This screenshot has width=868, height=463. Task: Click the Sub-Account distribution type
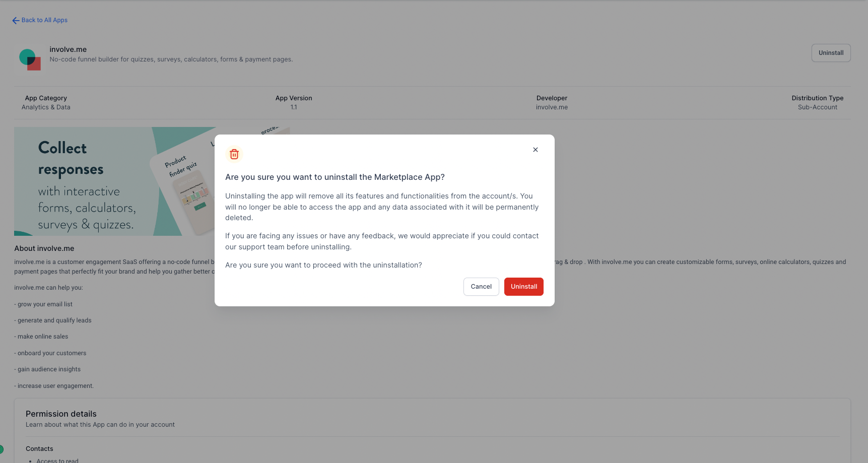pos(817,107)
